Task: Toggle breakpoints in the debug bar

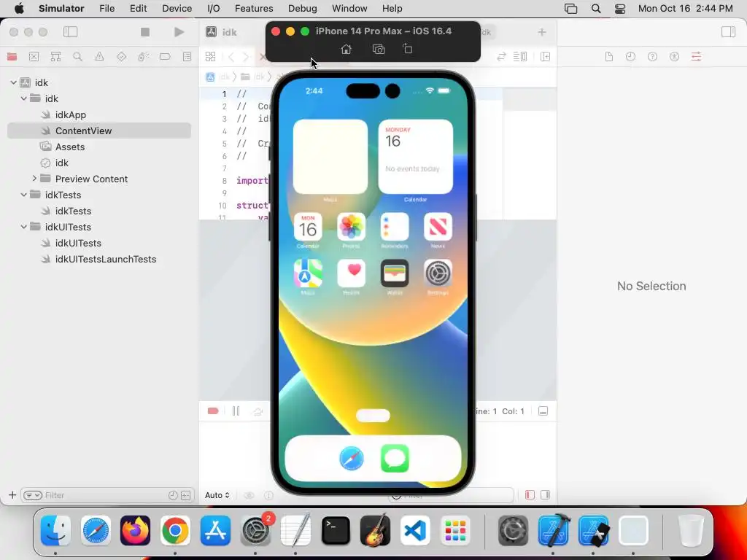Action: 213,411
